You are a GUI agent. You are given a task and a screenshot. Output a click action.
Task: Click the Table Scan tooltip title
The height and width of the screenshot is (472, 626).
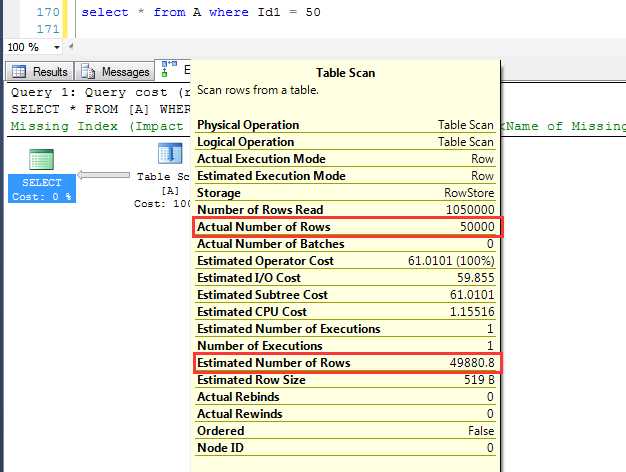[345, 73]
